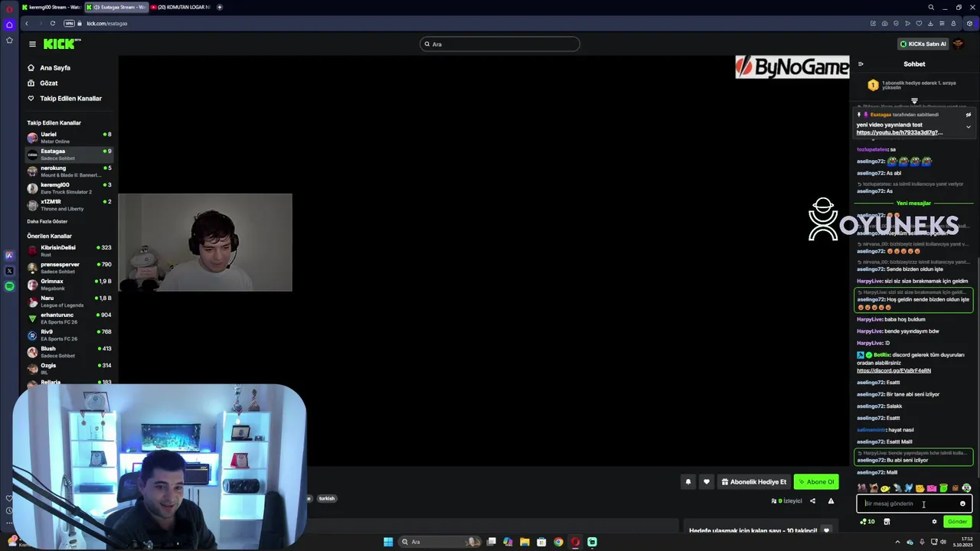Click the Abone Ol button
Image resolution: width=980 pixels, height=551 pixels.
point(816,482)
